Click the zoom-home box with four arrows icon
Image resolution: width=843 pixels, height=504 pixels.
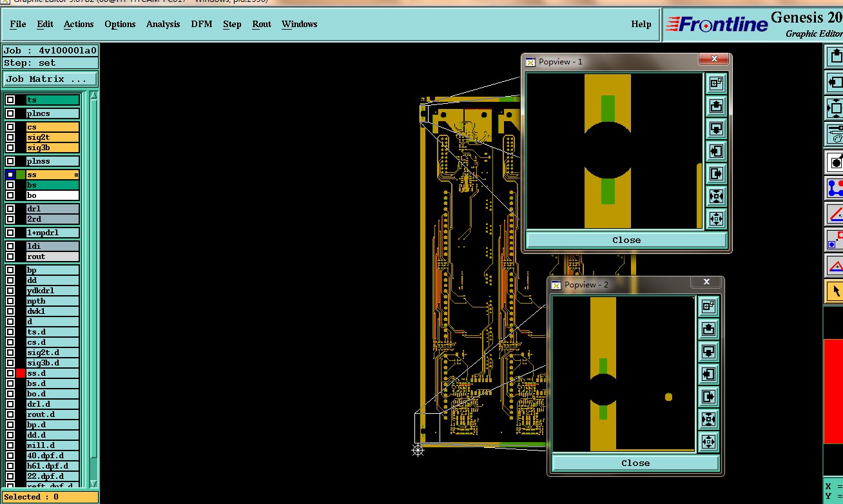835,108
